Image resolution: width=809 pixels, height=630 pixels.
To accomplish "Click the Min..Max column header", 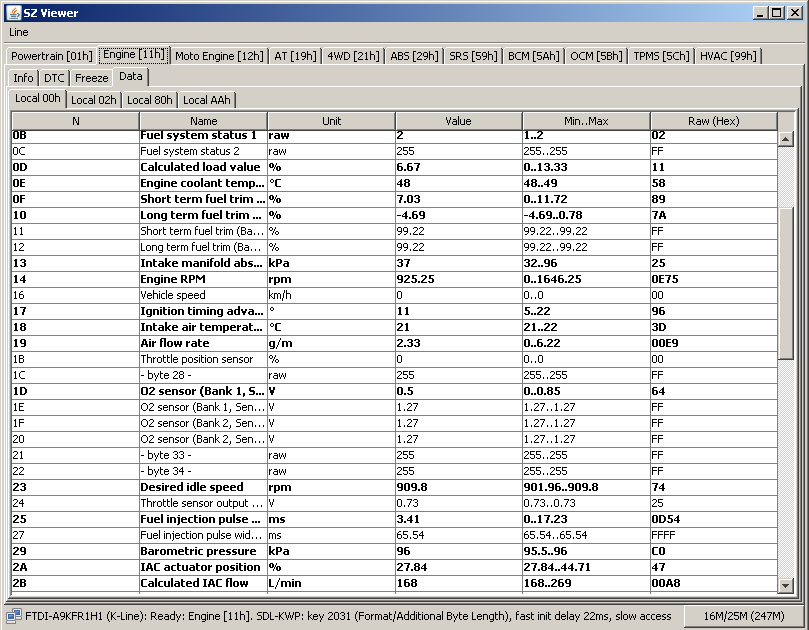I will 586,121.
